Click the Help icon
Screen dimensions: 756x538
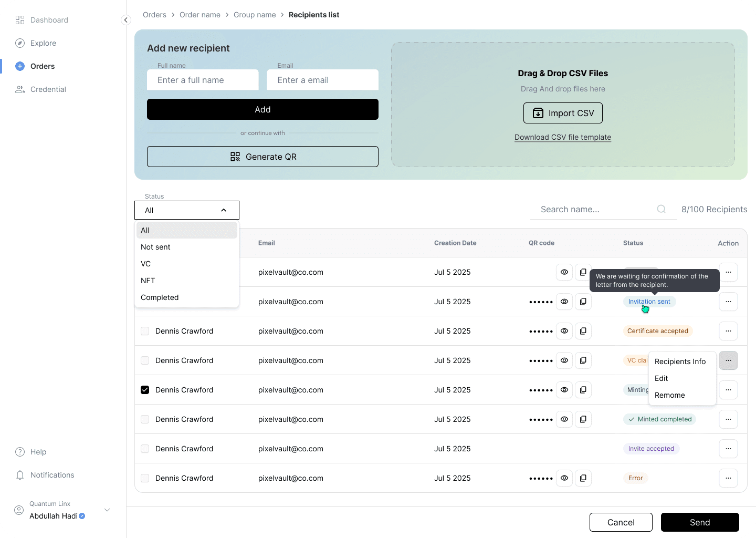click(19, 452)
